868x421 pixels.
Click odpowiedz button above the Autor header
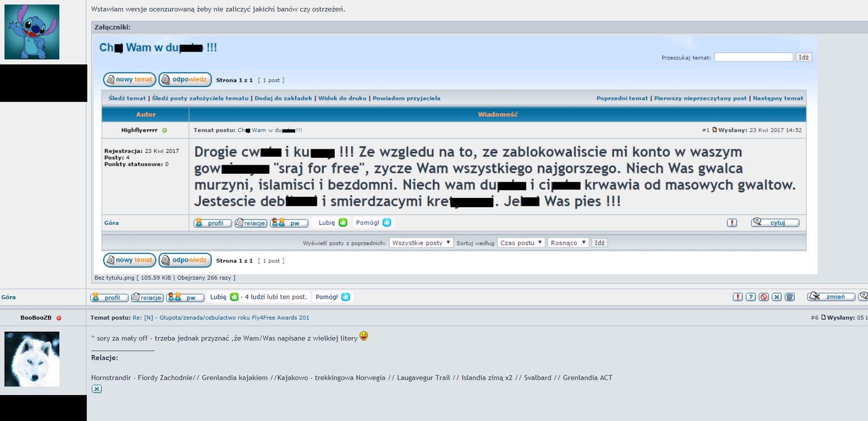pyautogui.click(x=185, y=79)
